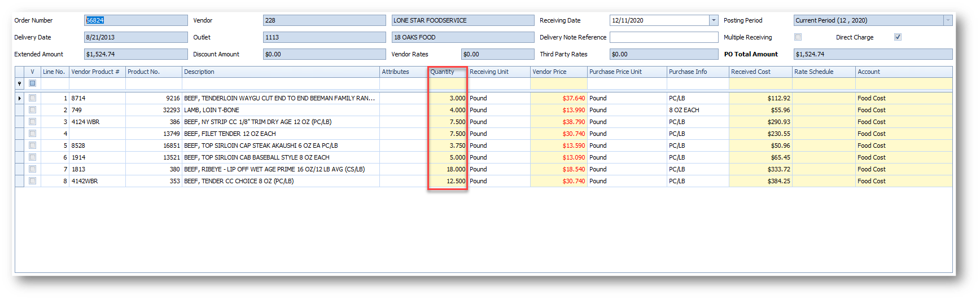Check the V box for line 2 LAMB
This screenshot has height=300, width=980.
tap(32, 110)
